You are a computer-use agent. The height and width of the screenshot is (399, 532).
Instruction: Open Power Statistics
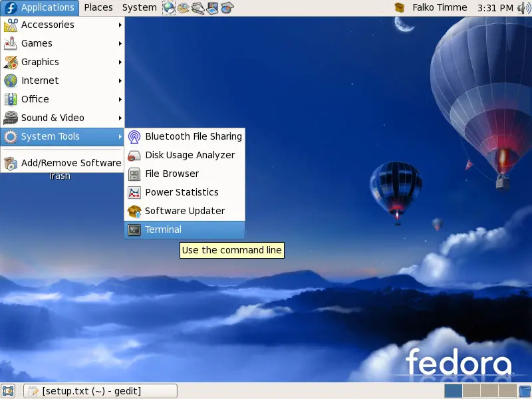tap(185, 193)
